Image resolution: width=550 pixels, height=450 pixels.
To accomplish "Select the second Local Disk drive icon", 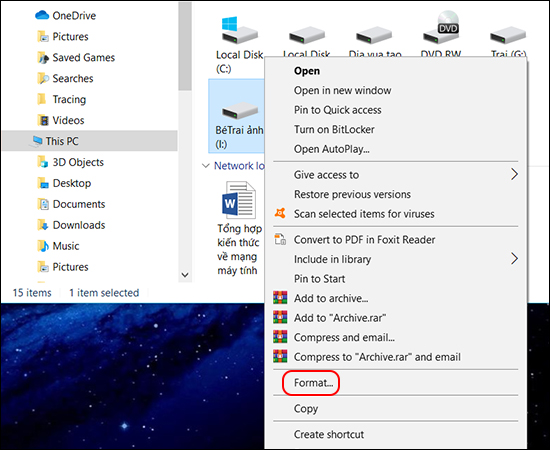I will pos(307,35).
